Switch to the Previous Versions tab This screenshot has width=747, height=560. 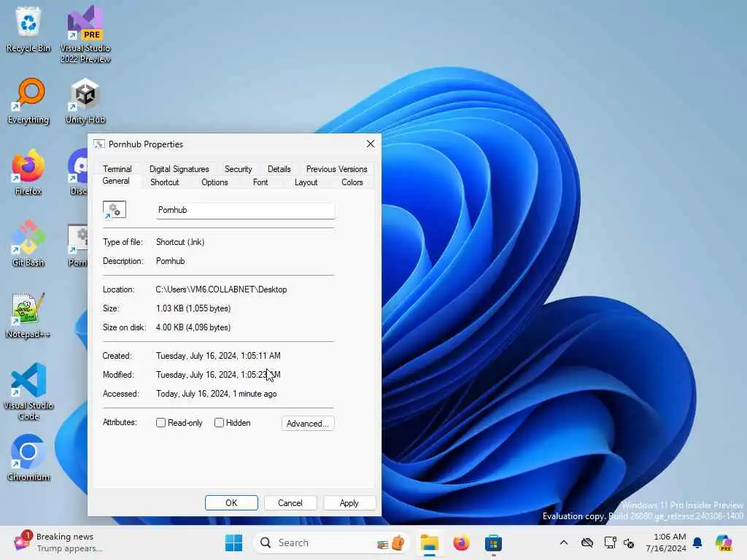point(337,169)
